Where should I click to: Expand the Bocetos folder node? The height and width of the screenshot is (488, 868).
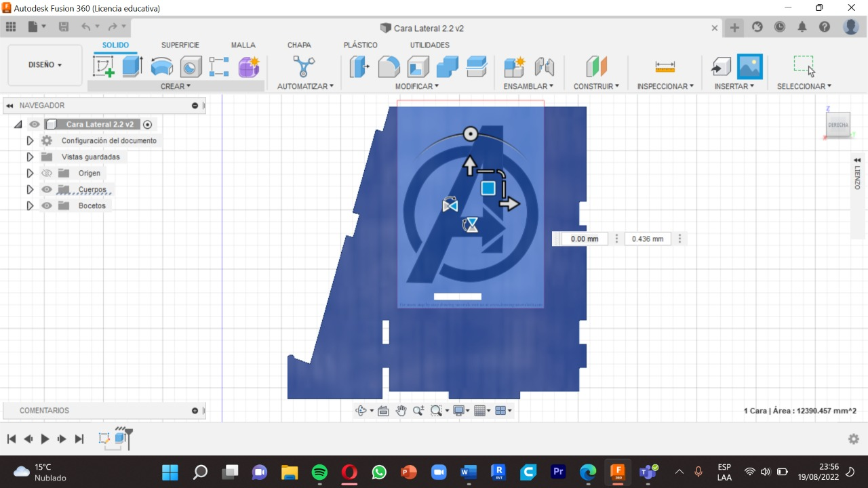click(x=30, y=205)
